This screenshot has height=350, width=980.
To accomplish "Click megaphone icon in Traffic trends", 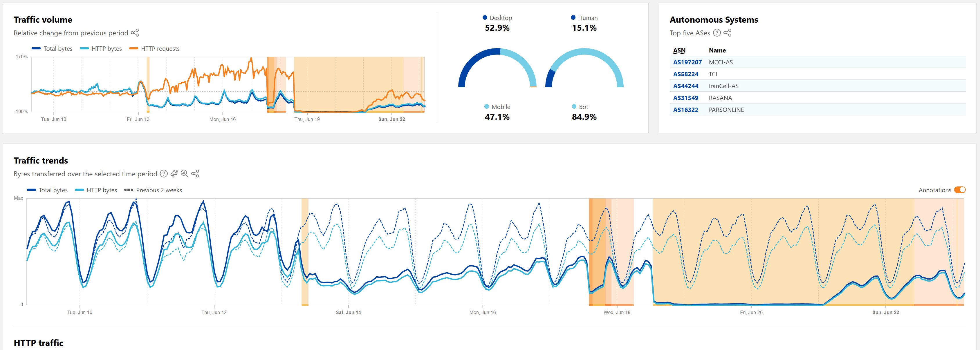I will tap(174, 174).
